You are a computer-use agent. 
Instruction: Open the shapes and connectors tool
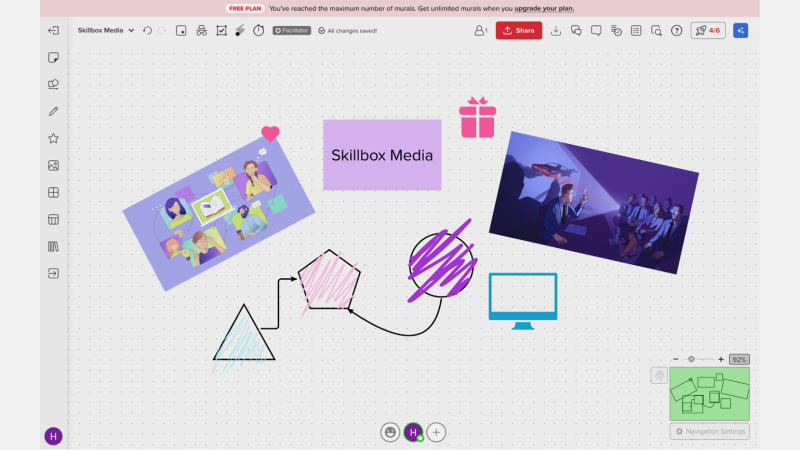(x=53, y=84)
